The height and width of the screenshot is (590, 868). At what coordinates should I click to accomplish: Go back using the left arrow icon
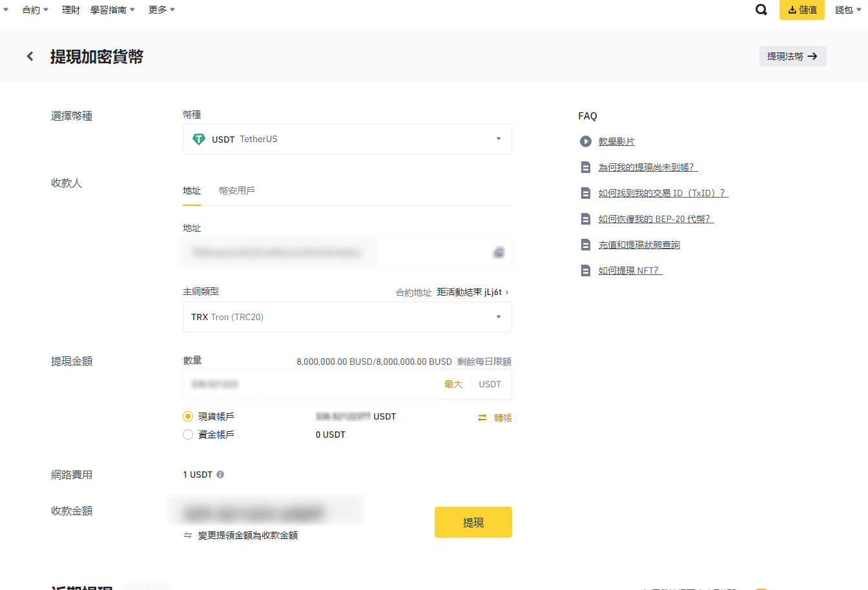point(30,56)
